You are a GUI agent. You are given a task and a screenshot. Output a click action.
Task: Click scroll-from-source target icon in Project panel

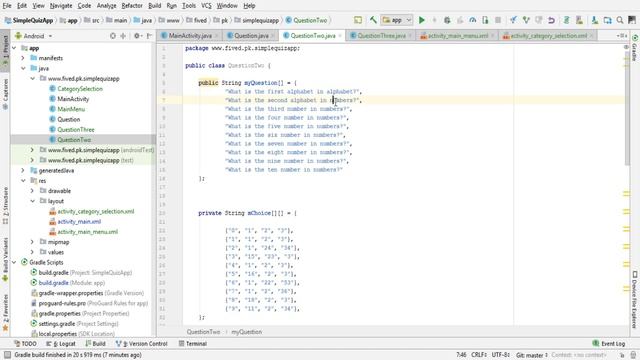pos(113,36)
